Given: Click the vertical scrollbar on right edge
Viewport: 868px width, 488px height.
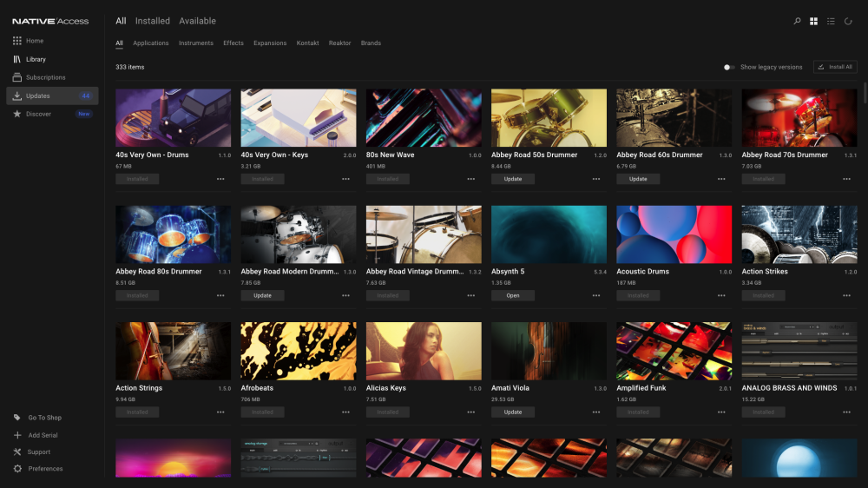Looking at the screenshot, I should [x=865, y=93].
